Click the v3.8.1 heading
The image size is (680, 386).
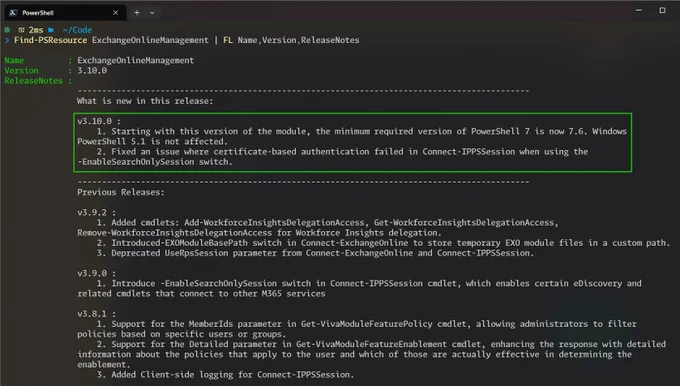(x=97, y=314)
